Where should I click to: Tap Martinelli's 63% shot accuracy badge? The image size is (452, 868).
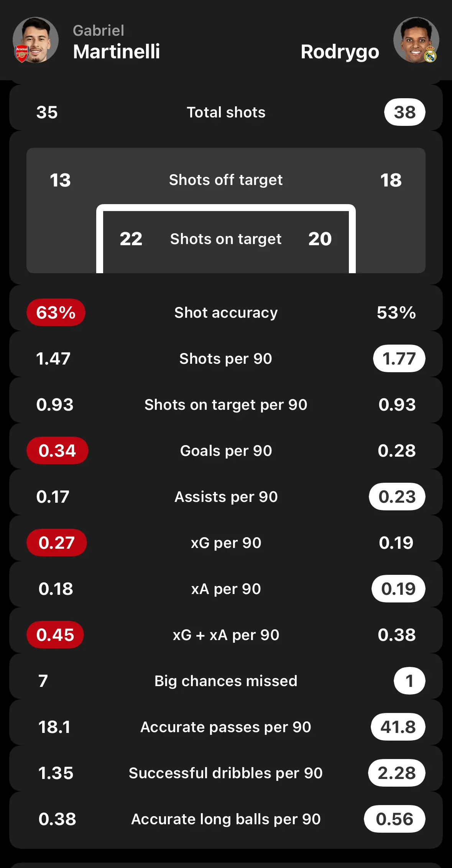pyautogui.click(x=56, y=312)
